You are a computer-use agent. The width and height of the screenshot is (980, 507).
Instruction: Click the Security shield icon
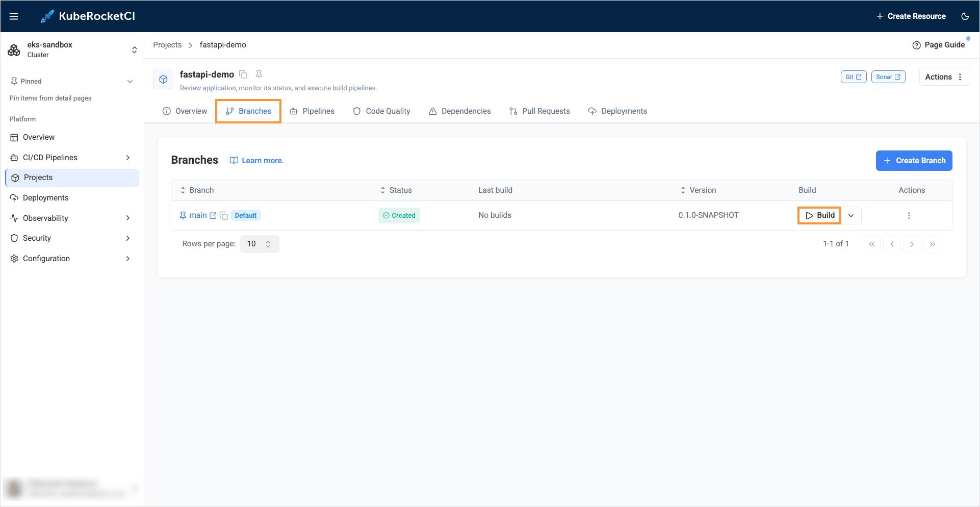[x=14, y=238]
